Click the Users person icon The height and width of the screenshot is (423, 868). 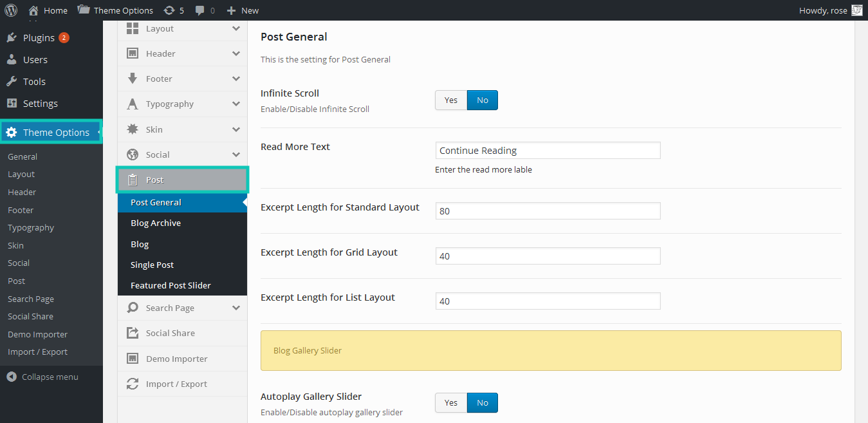tap(12, 60)
